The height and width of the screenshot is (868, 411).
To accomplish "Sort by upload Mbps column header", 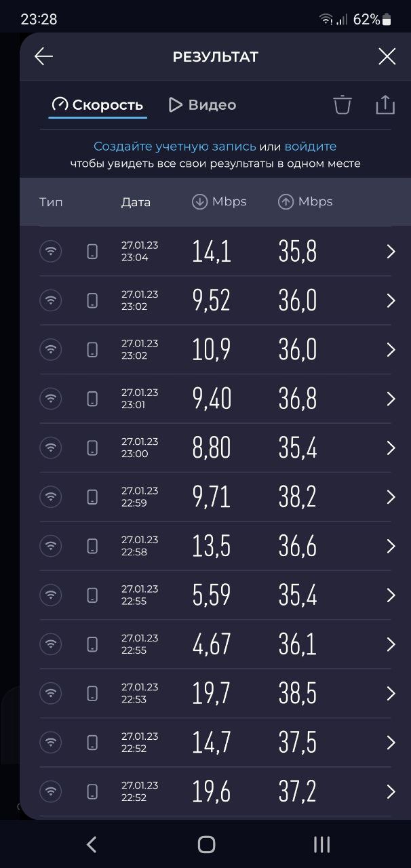I will click(305, 202).
